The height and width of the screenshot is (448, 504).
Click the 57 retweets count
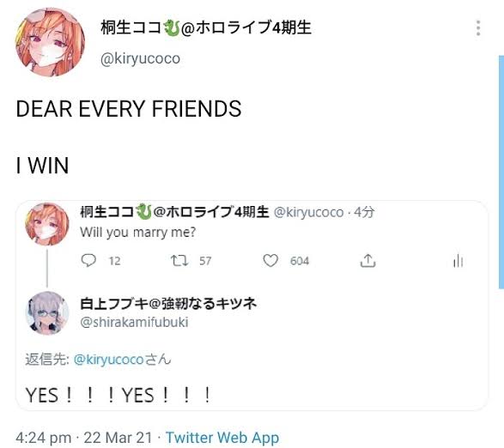click(x=205, y=261)
